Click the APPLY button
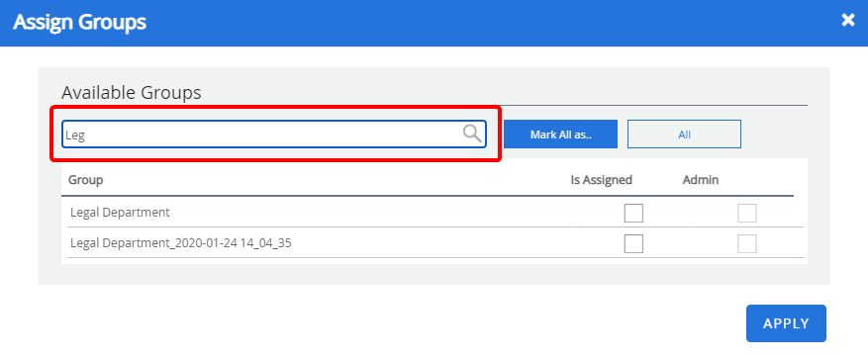This screenshot has height=361, width=868. point(786,323)
